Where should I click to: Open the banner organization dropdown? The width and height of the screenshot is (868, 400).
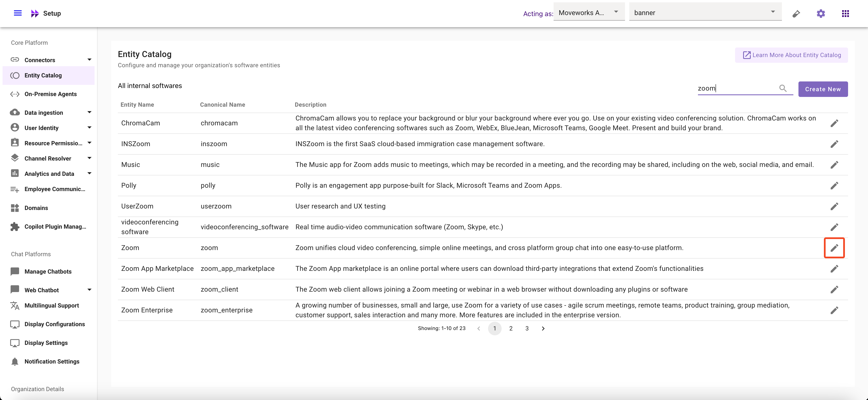[705, 13]
